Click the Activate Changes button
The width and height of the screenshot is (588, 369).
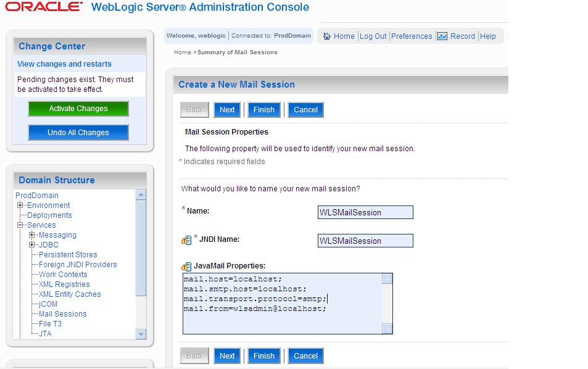pyautogui.click(x=78, y=109)
